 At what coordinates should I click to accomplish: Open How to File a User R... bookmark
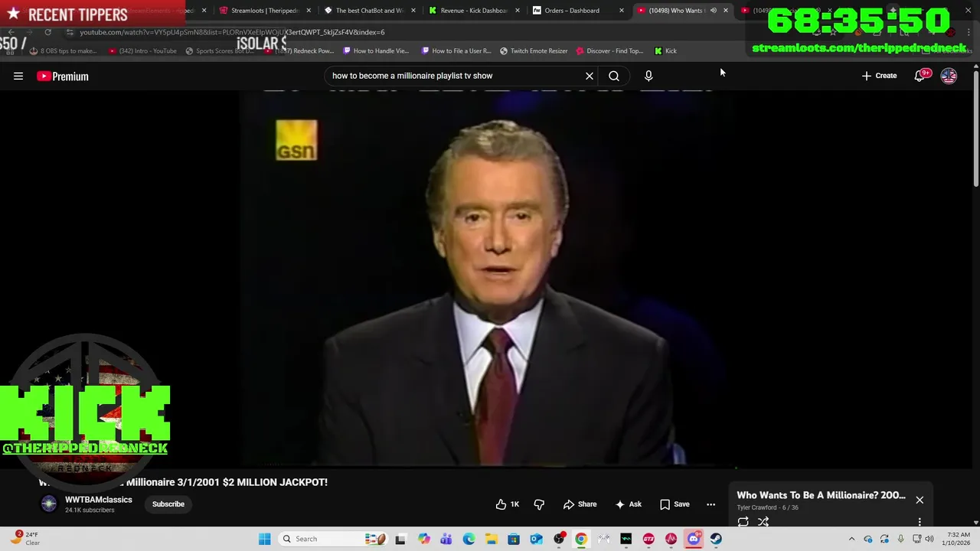tap(456, 51)
